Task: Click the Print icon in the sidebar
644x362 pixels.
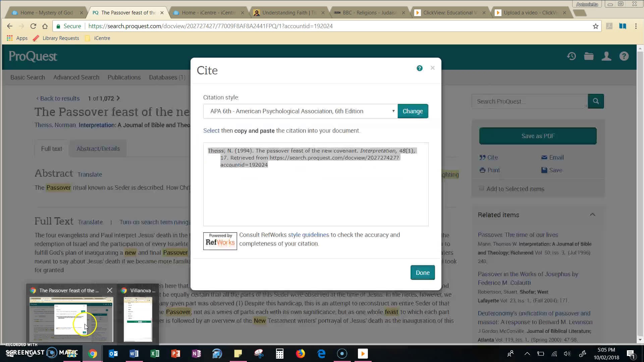Action: point(482,170)
